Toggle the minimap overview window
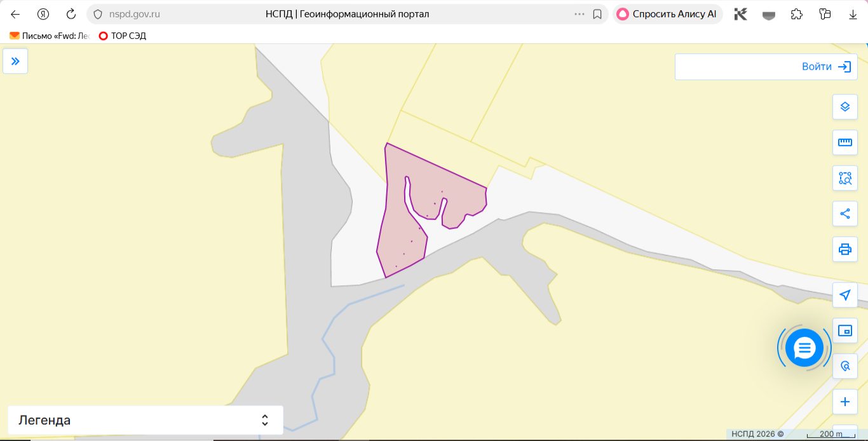Screen dimensions: 868x441 [x=845, y=330]
